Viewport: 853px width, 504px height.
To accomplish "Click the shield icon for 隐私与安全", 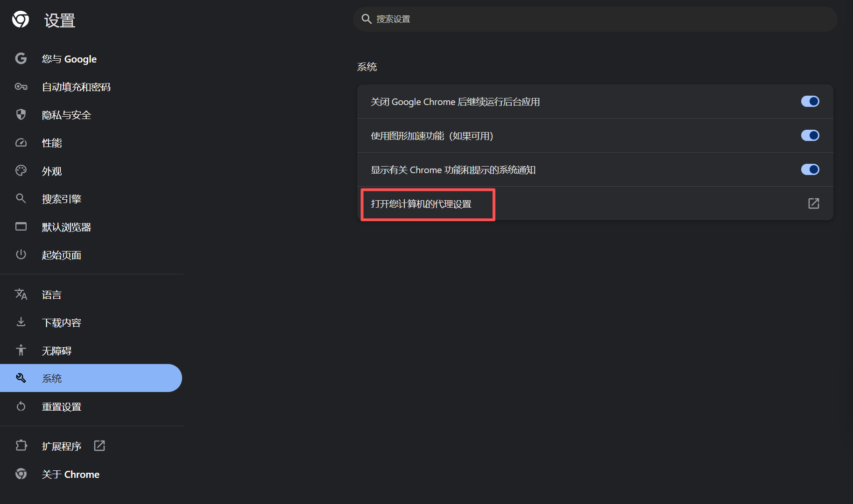I will tap(21, 114).
